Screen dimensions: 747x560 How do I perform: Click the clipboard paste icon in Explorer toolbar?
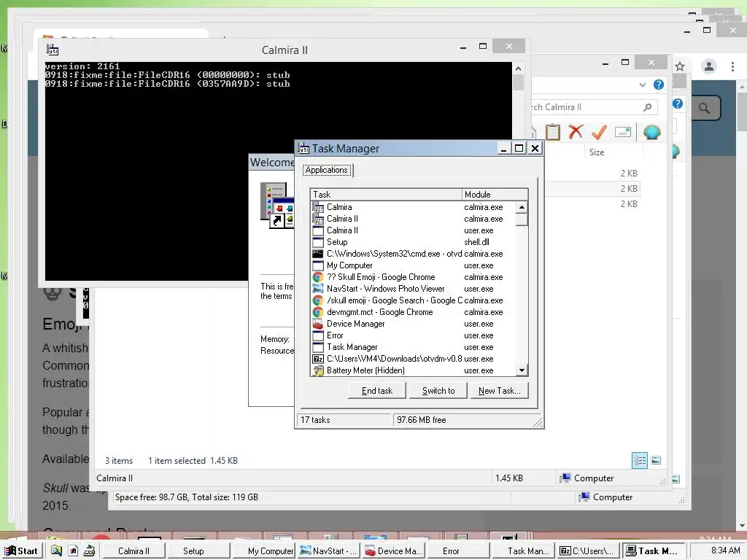pos(553,132)
